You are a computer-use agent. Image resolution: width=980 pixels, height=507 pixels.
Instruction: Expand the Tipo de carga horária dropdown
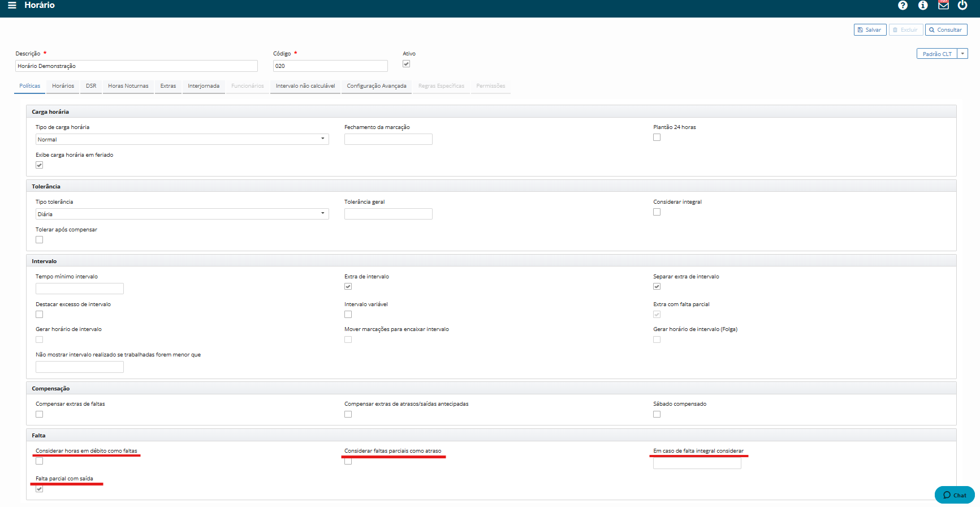(x=182, y=139)
